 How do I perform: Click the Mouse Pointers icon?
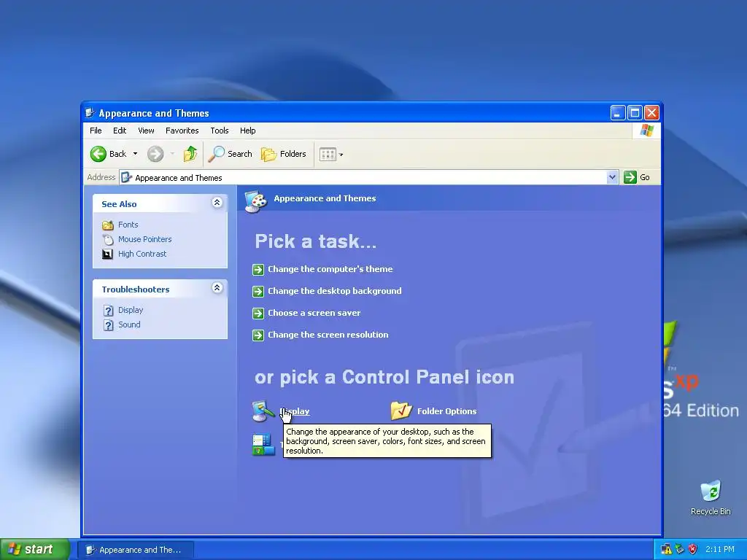(x=108, y=239)
